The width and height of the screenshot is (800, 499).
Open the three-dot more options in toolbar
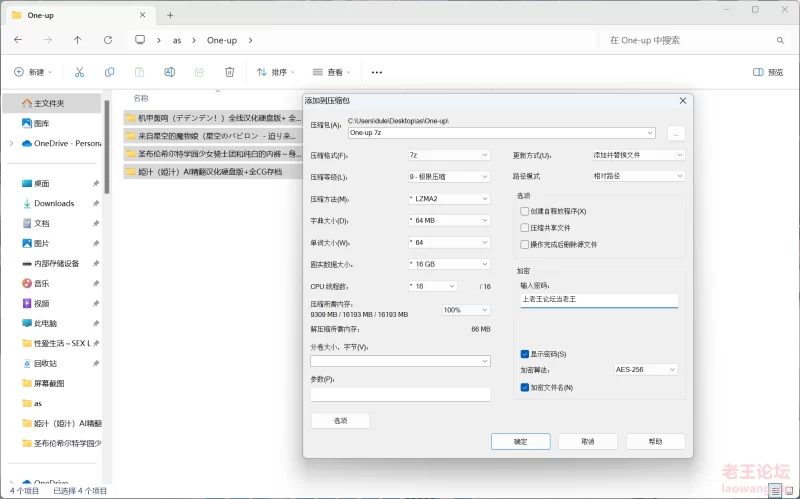click(x=377, y=72)
